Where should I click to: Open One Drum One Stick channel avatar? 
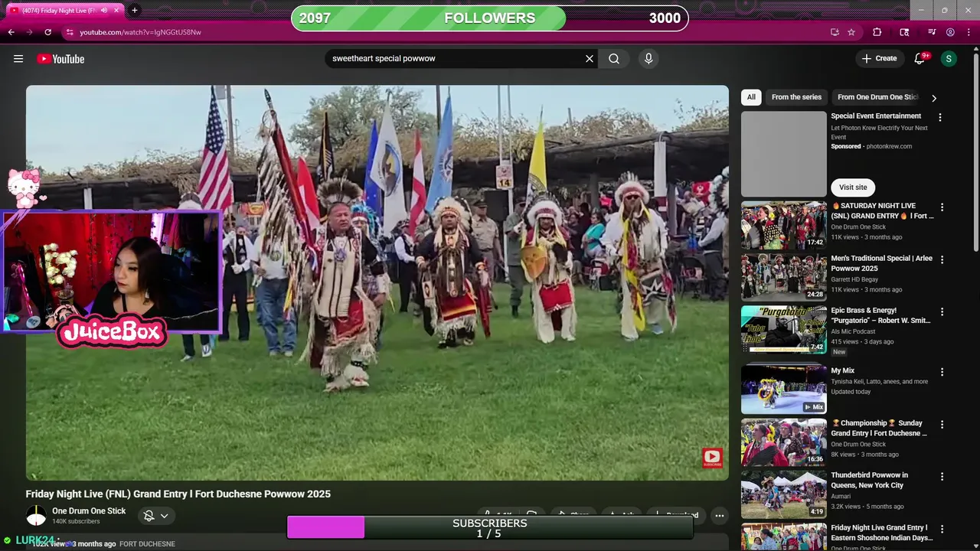36,517
